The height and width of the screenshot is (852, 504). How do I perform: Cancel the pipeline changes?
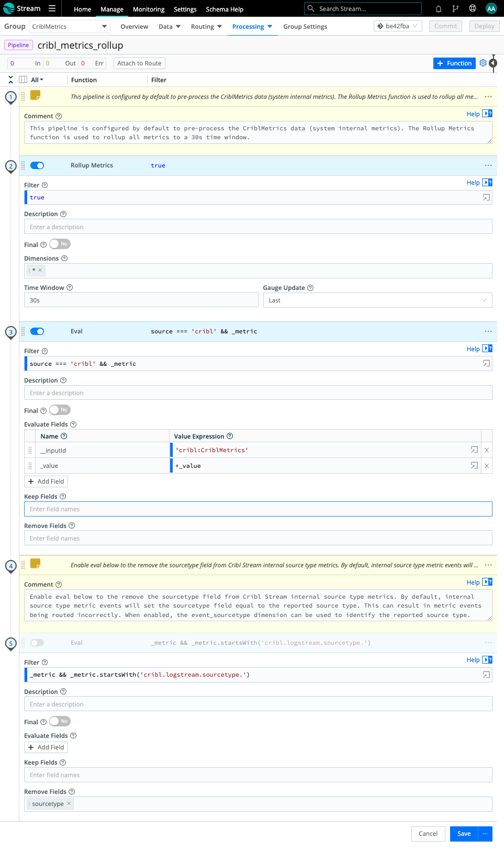pos(428,834)
